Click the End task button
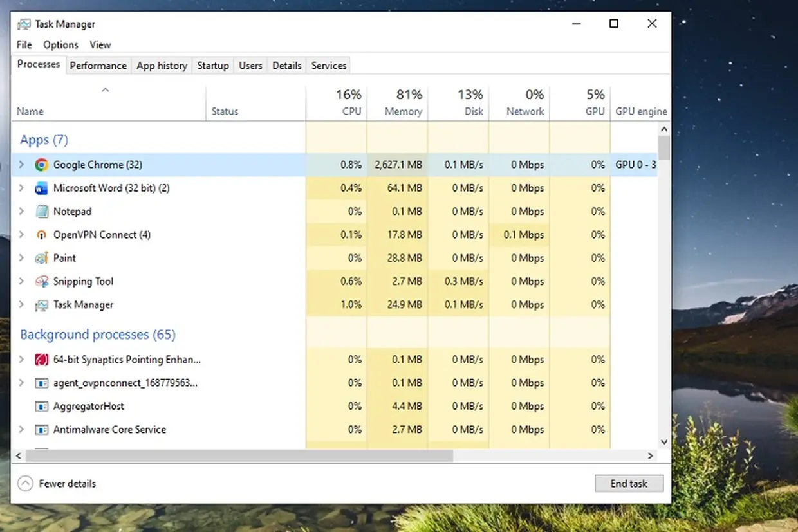Viewport: 798px width, 532px height. click(629, 484)
